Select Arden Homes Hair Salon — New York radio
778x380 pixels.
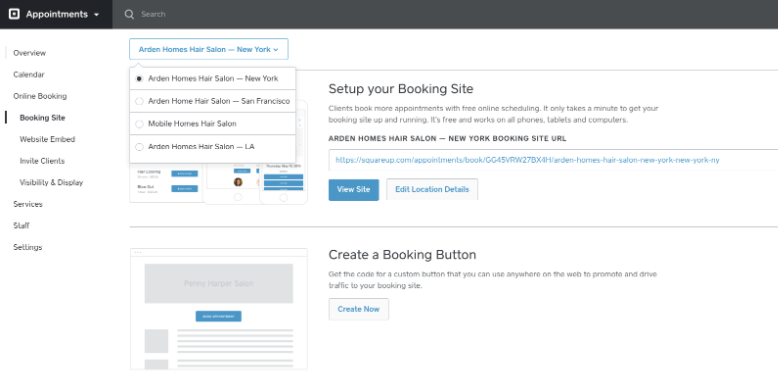(x=139, y=78)
